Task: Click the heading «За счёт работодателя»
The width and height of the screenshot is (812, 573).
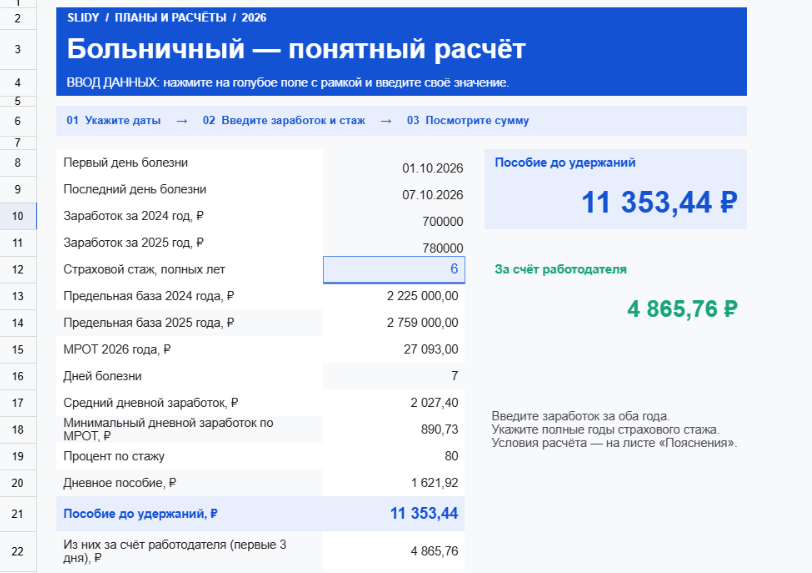Action: pos(560,269)
